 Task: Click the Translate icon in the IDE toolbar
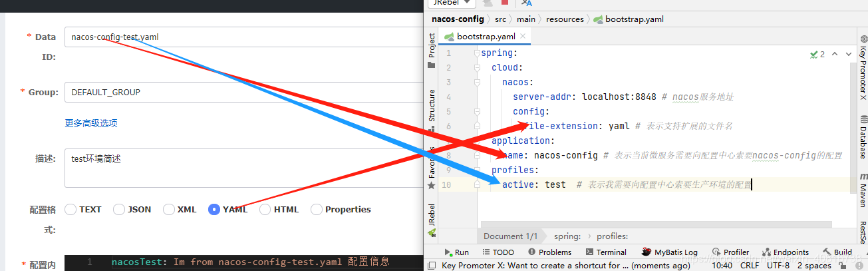pyautogui.click(x=526, y=3)
